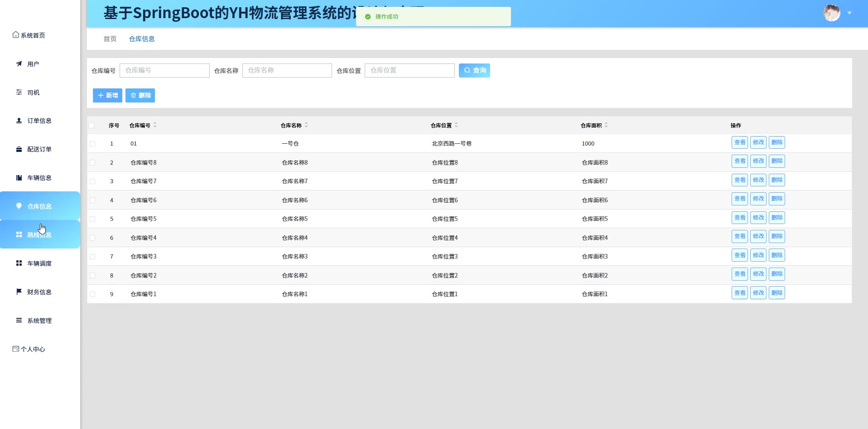Click the user avatar picture
The height and width of the screenshot is (429, 868).
(831, 13)
